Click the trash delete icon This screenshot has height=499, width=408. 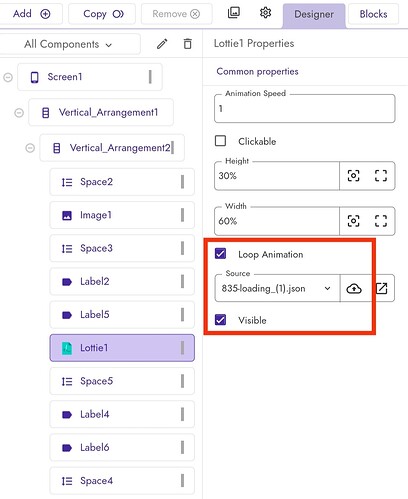click(188, 44)
